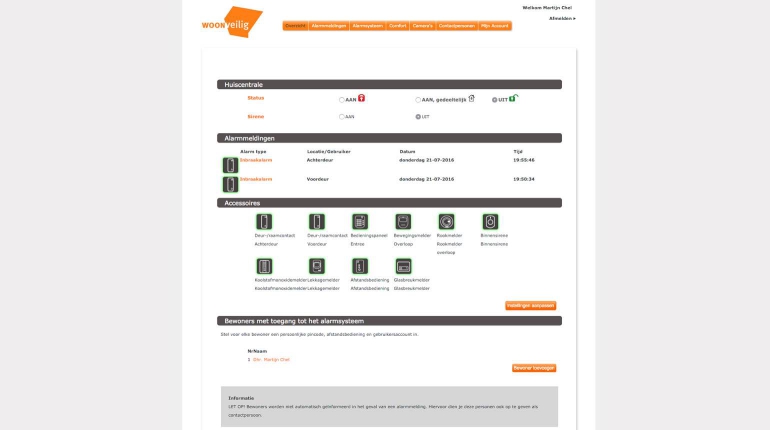Image resolution: width=770 pixels, height=430 pixels.
Task: Set alarm Status to UIT
Action: click(x=493, y=100)
